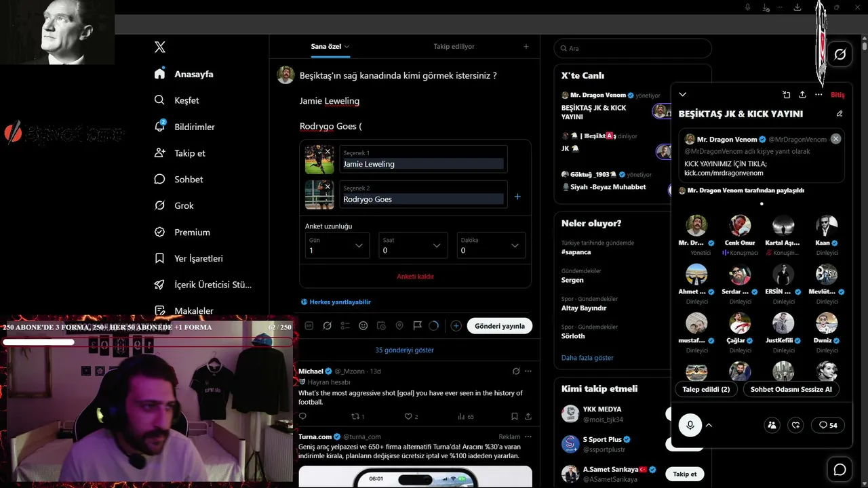The height and width of the screenshot is (488, 868).
Task: Add another post to the thread
Action: [x=456, y=326]
